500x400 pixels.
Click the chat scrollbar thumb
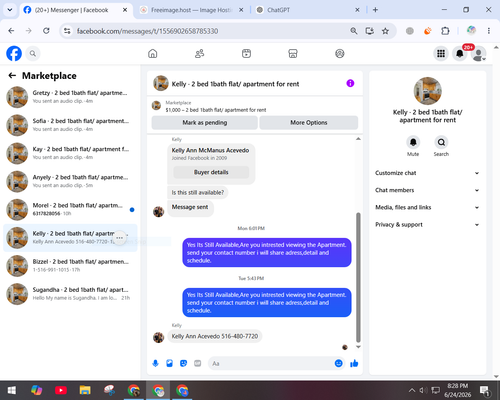click(358, 277)
